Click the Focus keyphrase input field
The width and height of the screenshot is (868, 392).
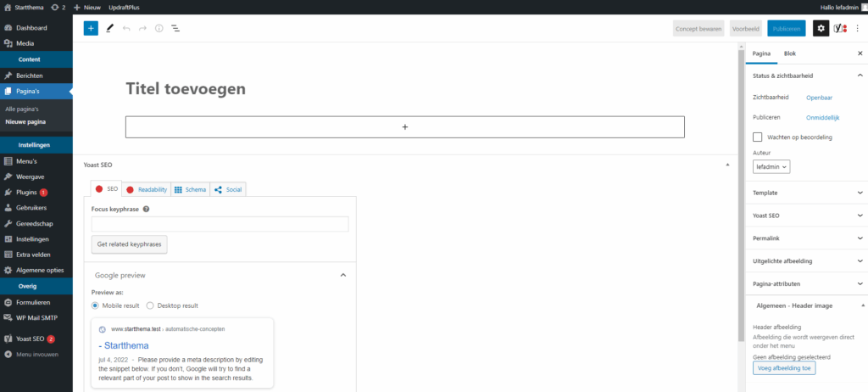pos(220,224)
